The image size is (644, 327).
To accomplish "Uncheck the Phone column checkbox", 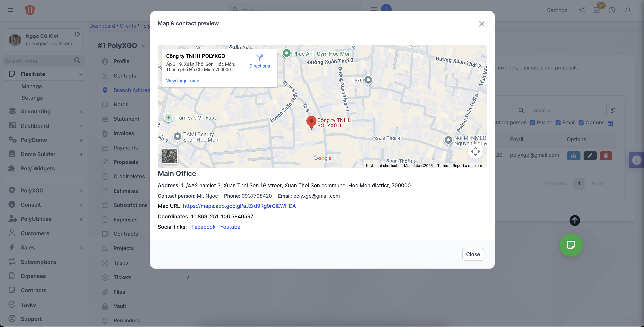I will click(533, 122).
